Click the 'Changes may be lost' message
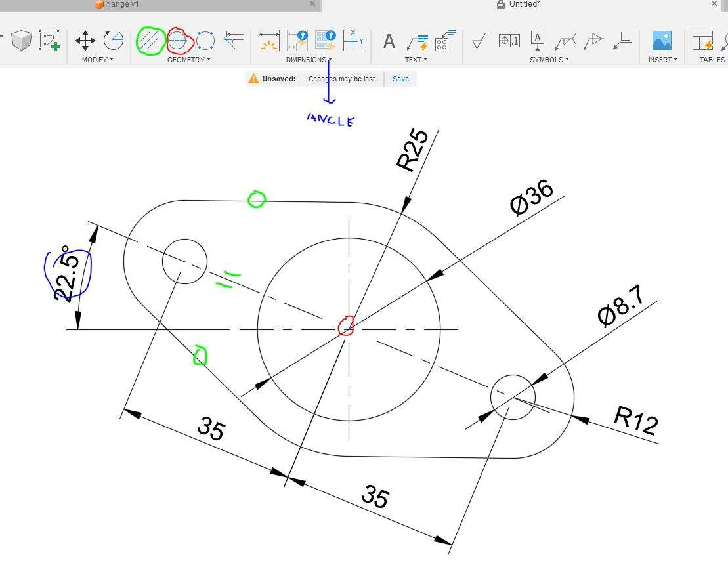 point(342,79)
